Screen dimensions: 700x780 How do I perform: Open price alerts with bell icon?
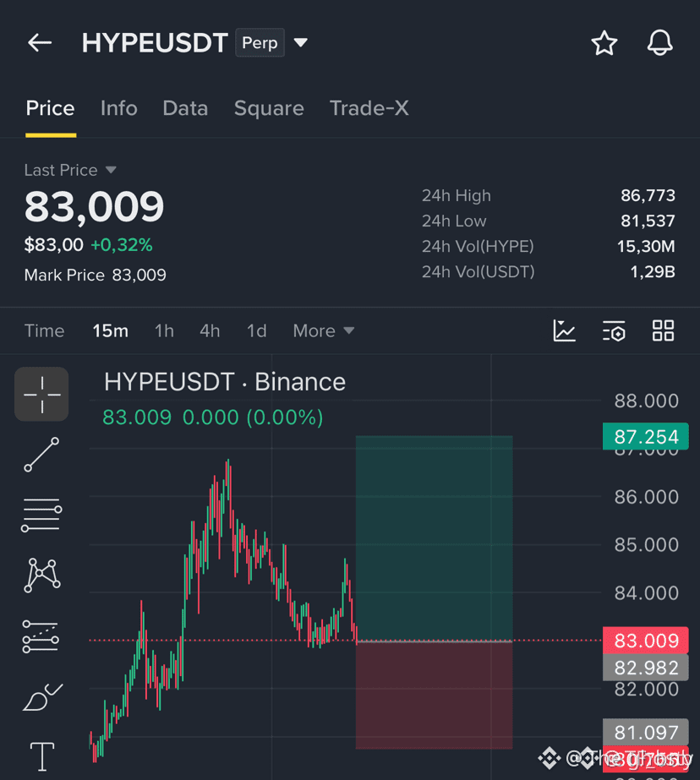659,43
